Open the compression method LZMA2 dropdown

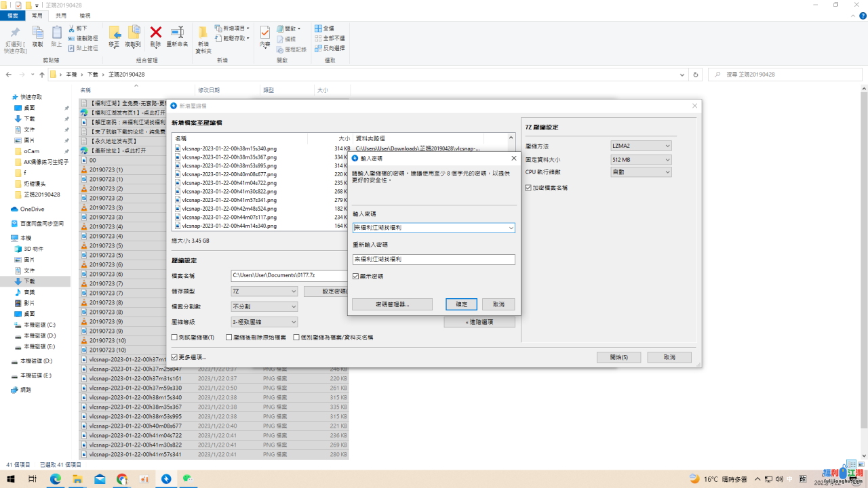[x=641, y=146]
